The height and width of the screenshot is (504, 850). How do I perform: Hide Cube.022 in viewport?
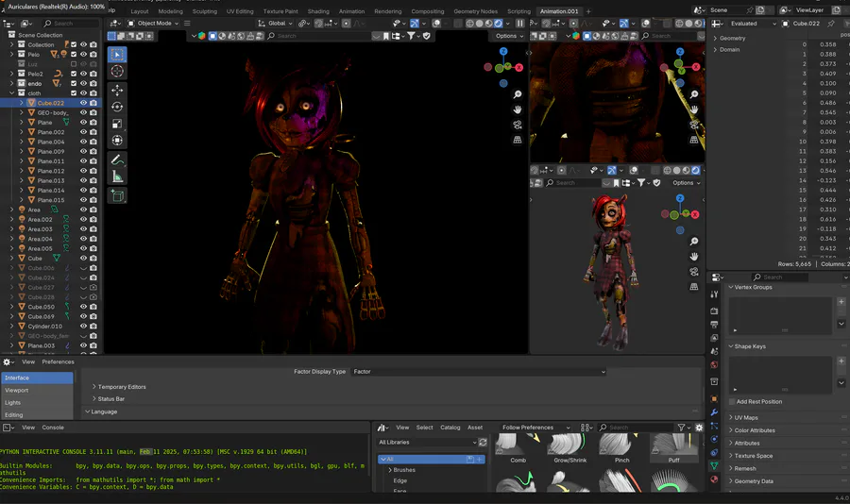83,103
